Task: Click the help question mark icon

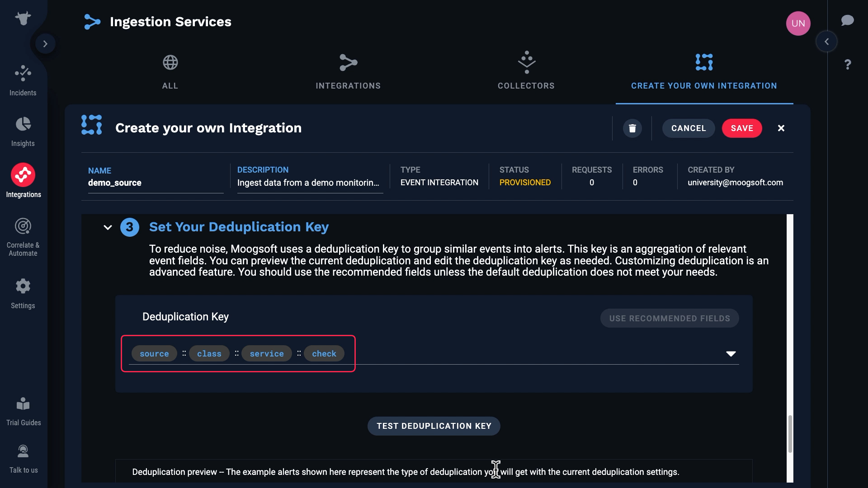Action: click(x=848, y=65)
